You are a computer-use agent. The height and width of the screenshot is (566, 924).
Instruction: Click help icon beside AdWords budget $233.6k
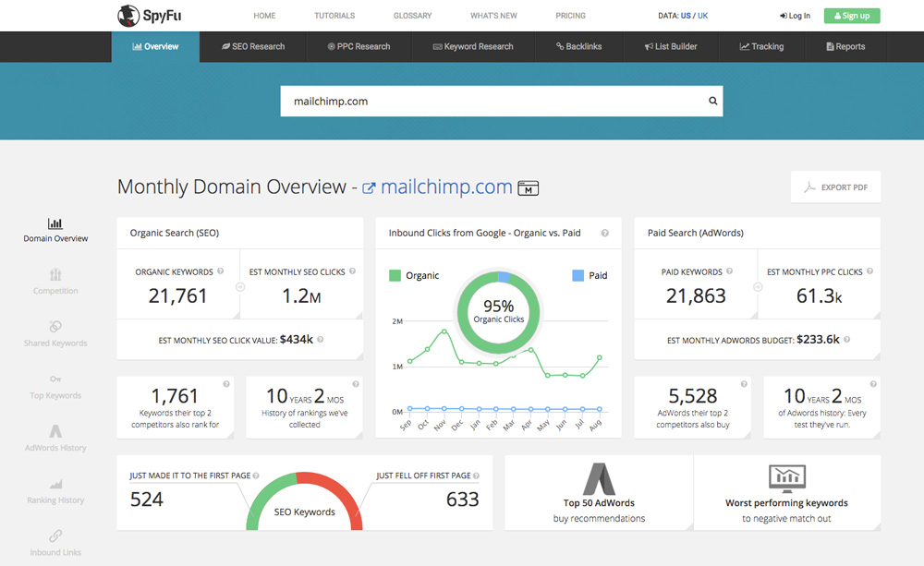(846, 339)
